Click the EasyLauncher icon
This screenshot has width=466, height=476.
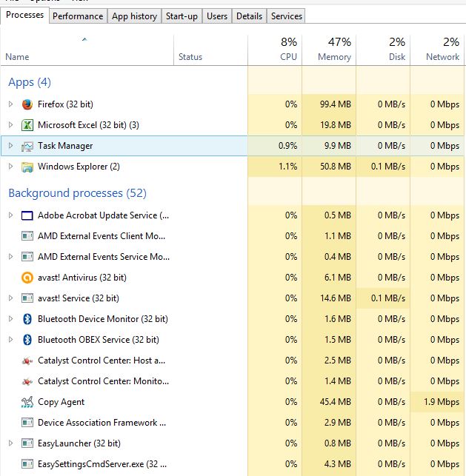27,443
